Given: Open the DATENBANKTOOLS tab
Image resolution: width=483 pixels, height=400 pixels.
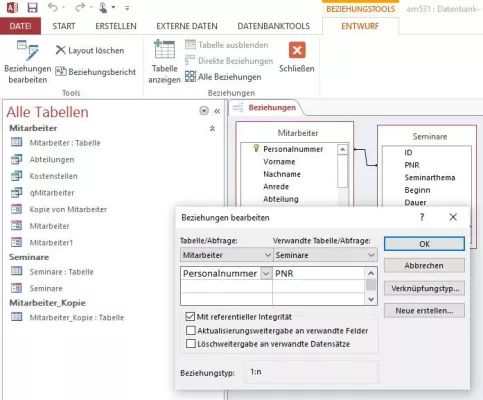Looking at the screenshot, I should pos(274,26).
